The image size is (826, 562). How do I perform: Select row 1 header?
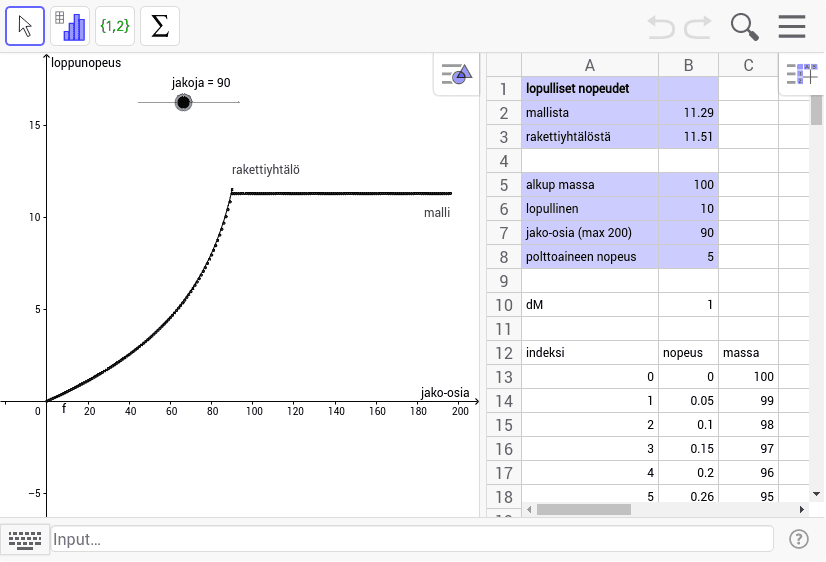coord(504,89)
